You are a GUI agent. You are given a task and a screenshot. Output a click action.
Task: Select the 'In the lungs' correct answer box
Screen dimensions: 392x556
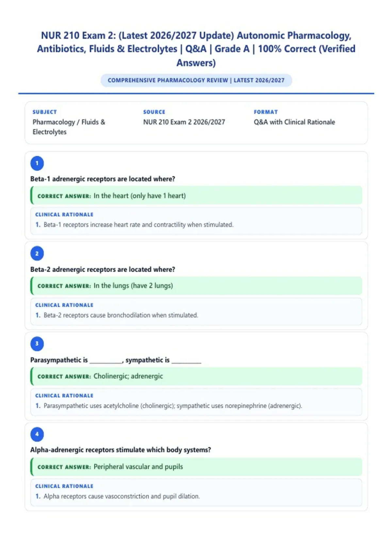pyautogui.click(x=196, y=286)
